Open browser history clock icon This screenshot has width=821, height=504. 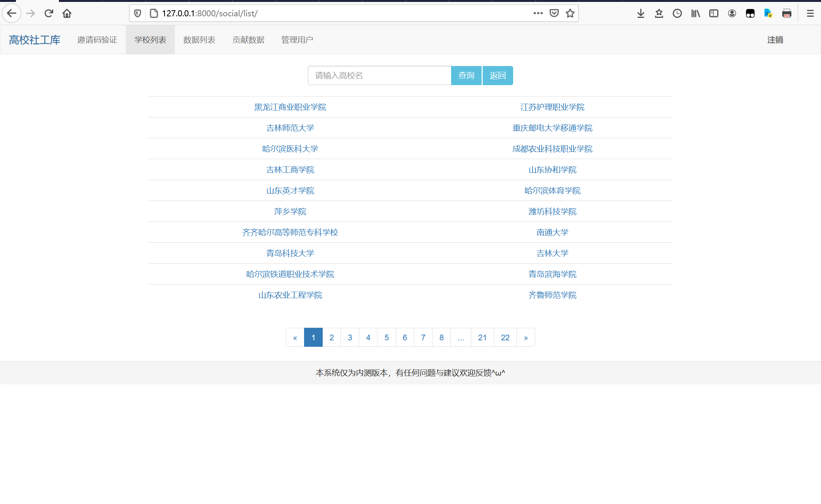point(677,13)
